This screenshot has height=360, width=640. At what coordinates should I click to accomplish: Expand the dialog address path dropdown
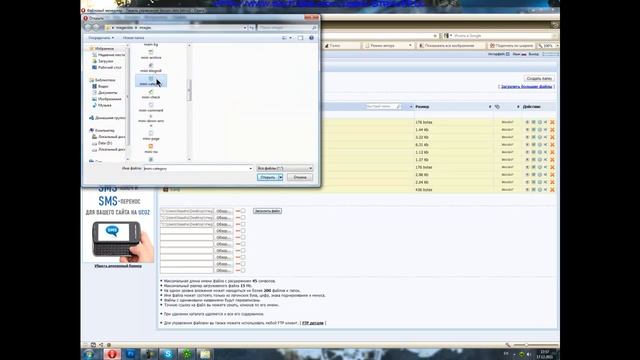(x=245, y=27)
